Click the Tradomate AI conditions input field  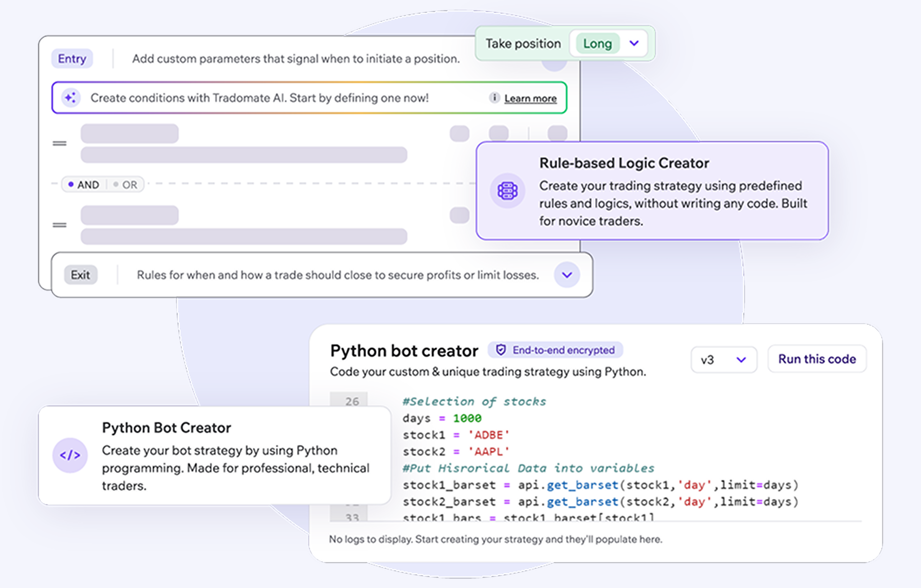269,98
